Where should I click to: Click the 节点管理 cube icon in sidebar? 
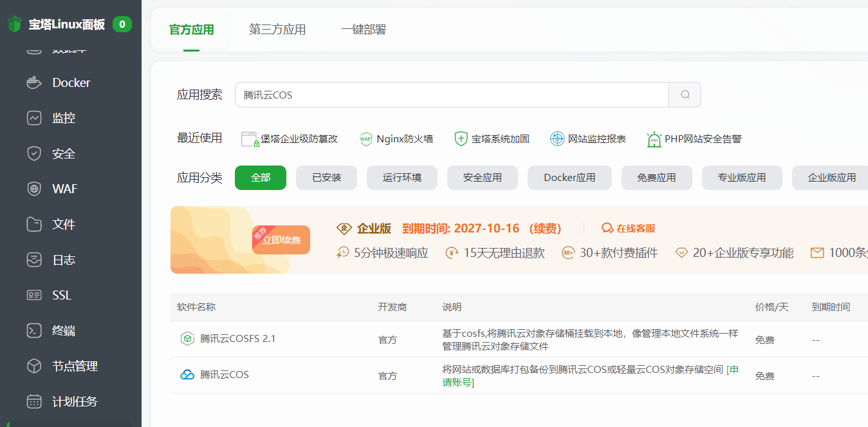click(x=34, y=366)
